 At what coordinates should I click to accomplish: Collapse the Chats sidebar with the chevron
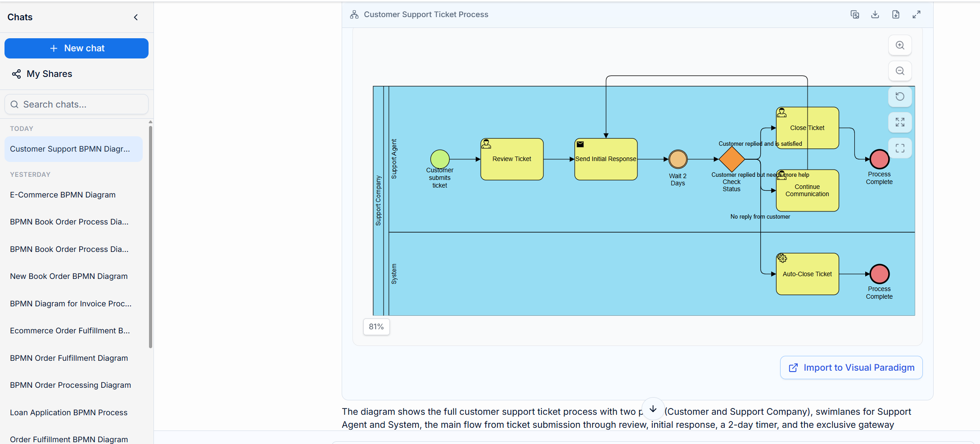(x=135, y=17)
